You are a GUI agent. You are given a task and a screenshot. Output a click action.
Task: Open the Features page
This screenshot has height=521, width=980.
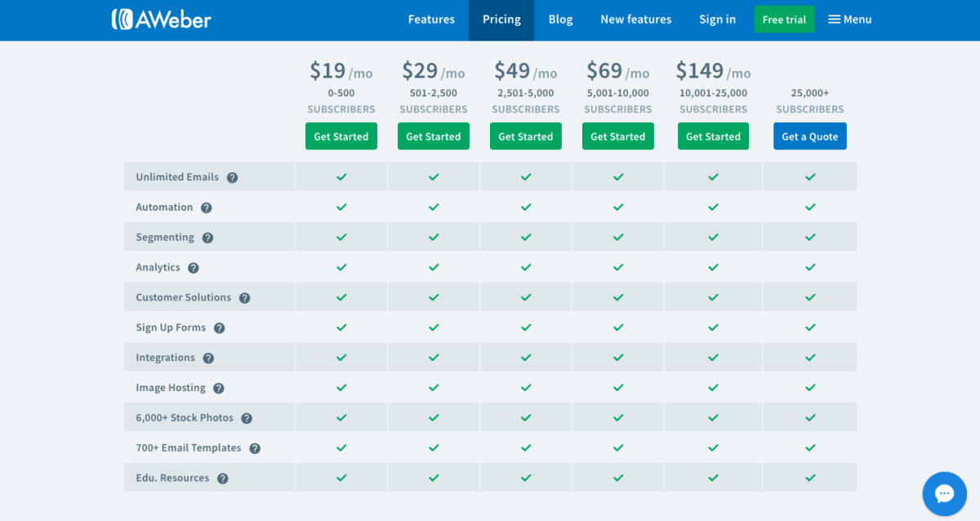pyautogui.click(x=431, y=20)
